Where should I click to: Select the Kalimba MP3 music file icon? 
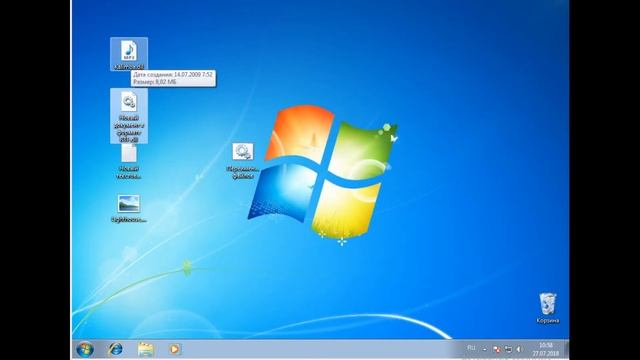(129, 54)
